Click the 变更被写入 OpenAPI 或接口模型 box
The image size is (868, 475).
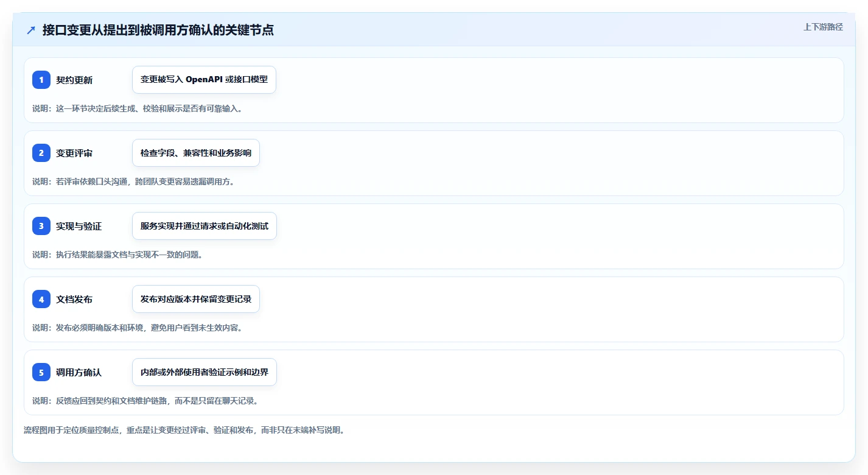point(204,80)
